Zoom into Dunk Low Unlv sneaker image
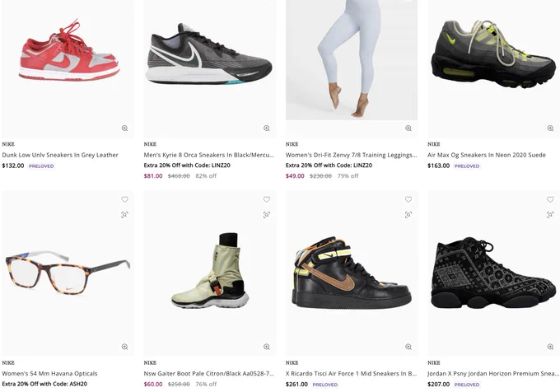Screen dimensions: 560x392 coord(124,128)
